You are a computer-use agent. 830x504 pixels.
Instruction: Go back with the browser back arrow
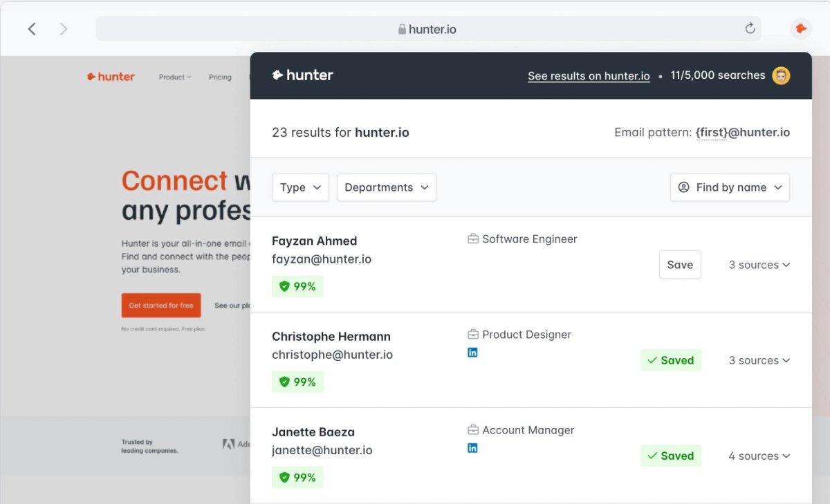(32, 29)
